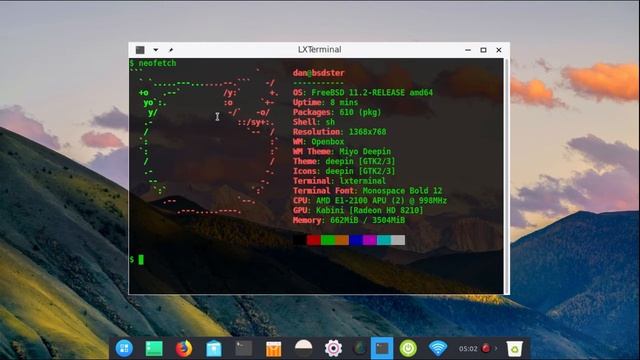Click the cyan color block
This screenshot has width=640, height=360.
tap(384, 240)
